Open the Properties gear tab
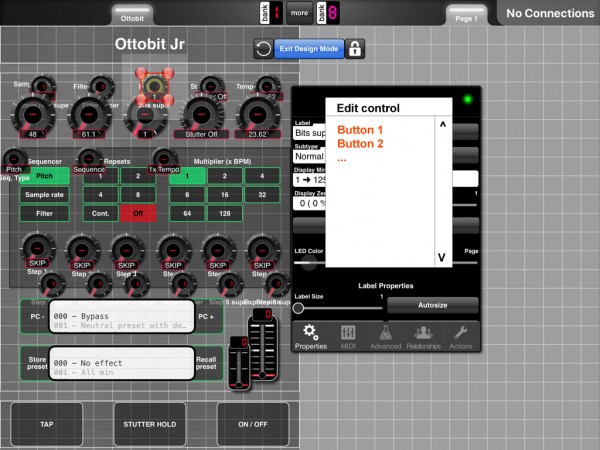The image size is (600, 450). click(x=311, y=336)
